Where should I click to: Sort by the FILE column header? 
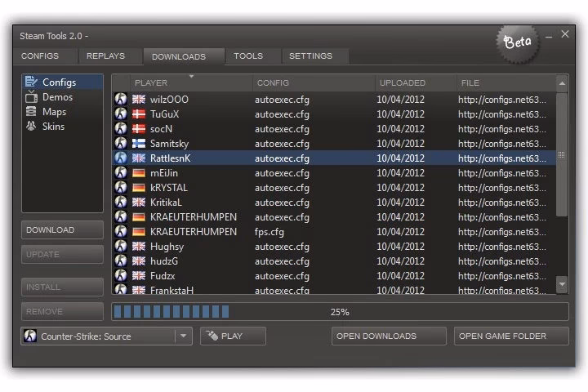[506, 83]
